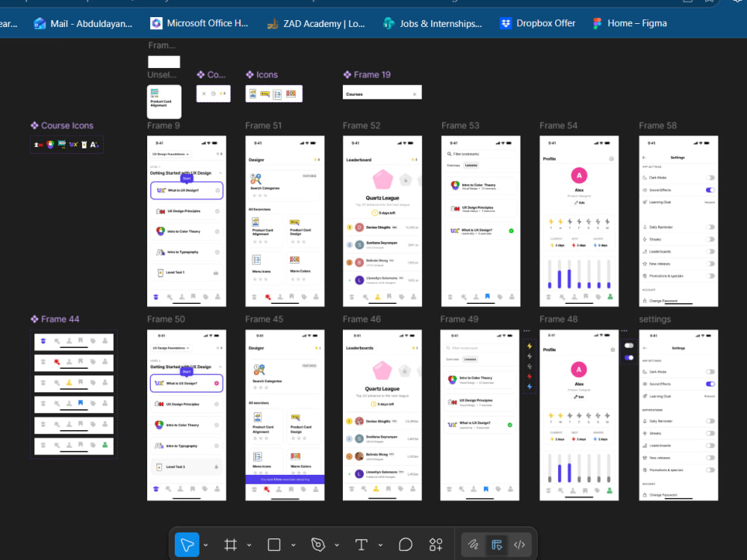
Task: Click the Search Categories illustration in Frame 51
Action: (x=255, y=179)
